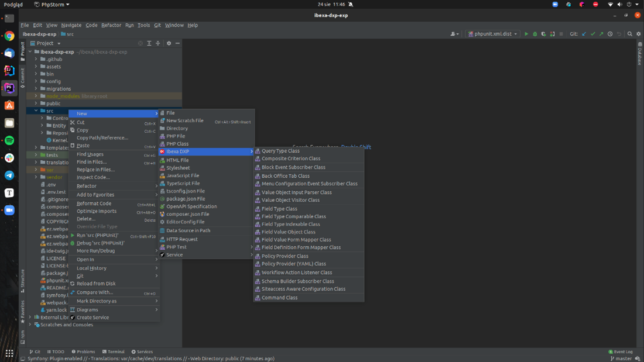This screenshot has width=644, height=362.
Task: Expand the assets folder
Action: click(x=36, y=67)
